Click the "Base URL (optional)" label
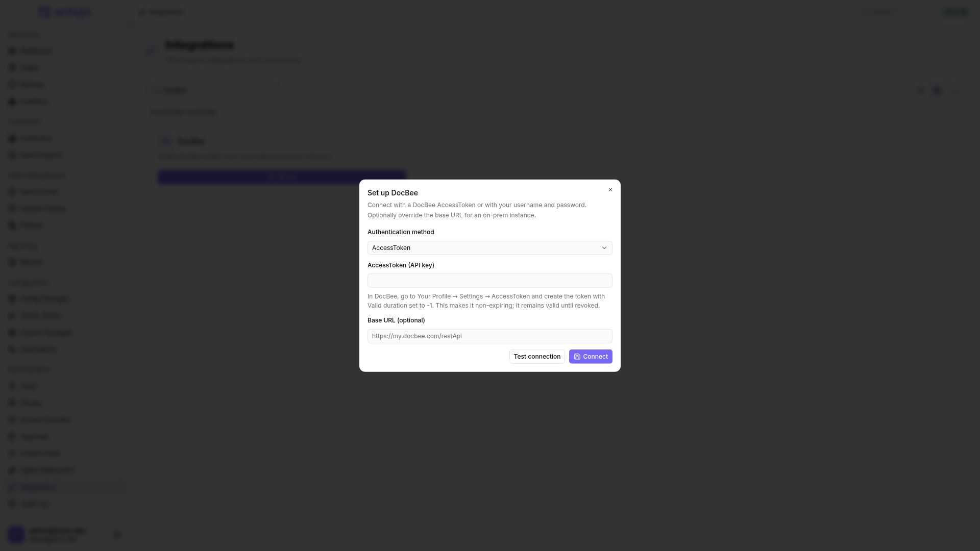980x551 pixels. [x=396, y=320]
